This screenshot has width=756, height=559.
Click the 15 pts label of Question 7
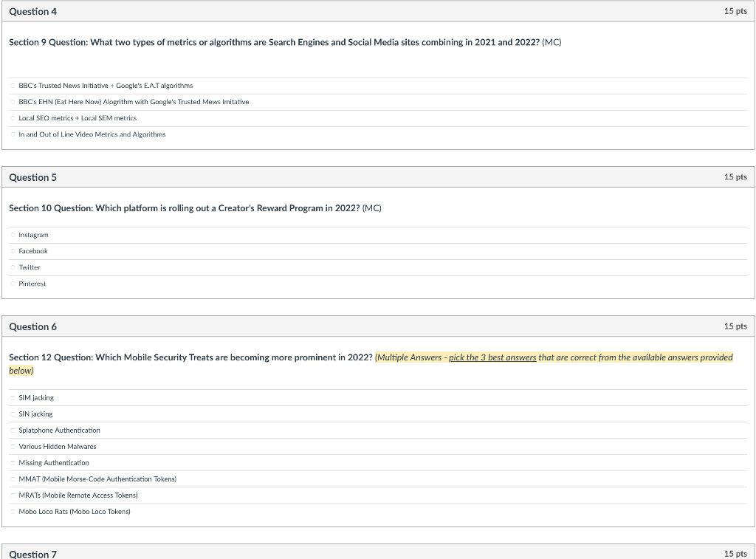735,554
